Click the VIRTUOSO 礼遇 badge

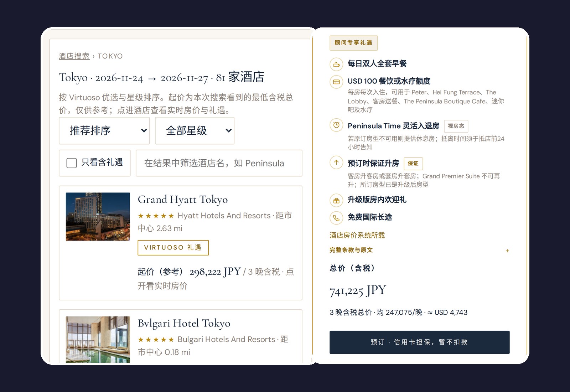[x=173, y=248]
